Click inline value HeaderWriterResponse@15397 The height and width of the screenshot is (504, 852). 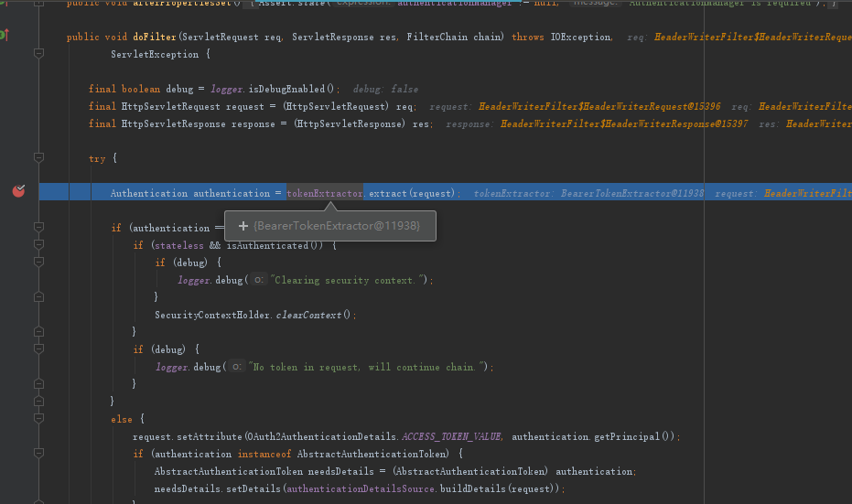click(x=624, y=123)
